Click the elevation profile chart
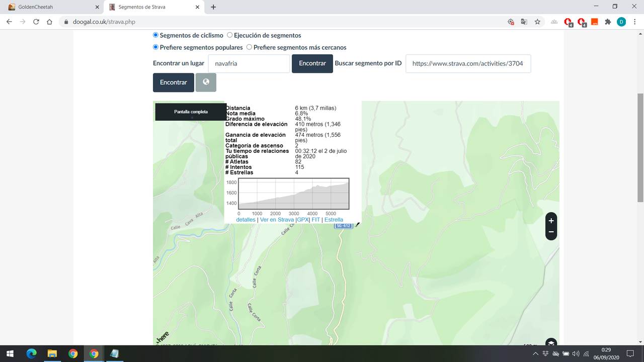644x362 pixels. 294,194
